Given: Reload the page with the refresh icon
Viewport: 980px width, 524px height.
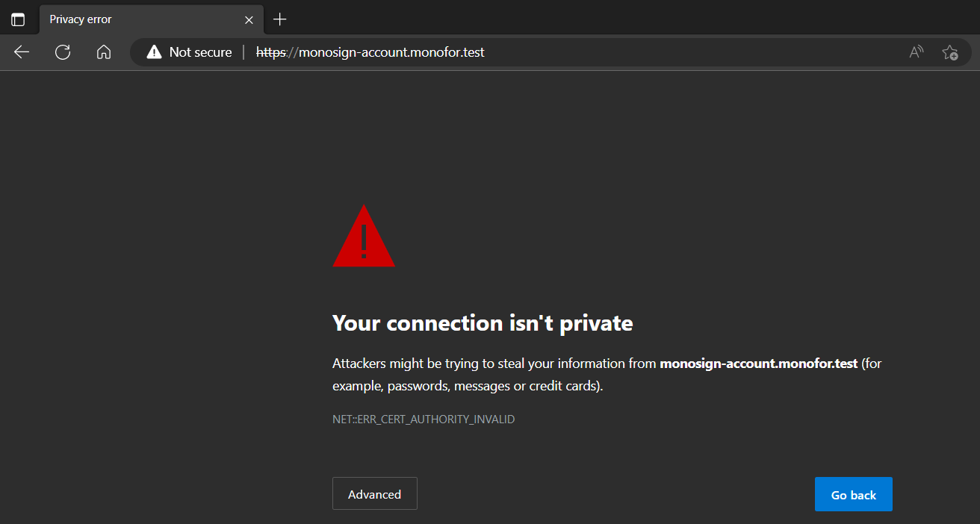Looking at the screenshot, I should coord(63,52).
